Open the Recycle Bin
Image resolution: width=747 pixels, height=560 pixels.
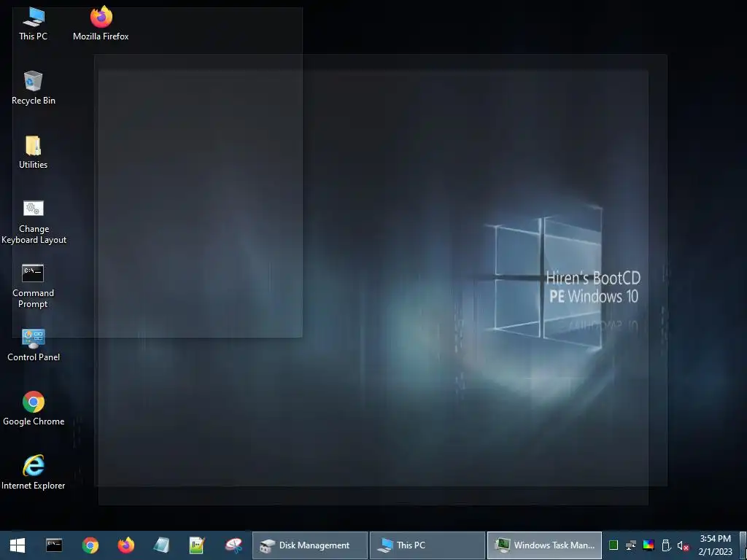34,87
